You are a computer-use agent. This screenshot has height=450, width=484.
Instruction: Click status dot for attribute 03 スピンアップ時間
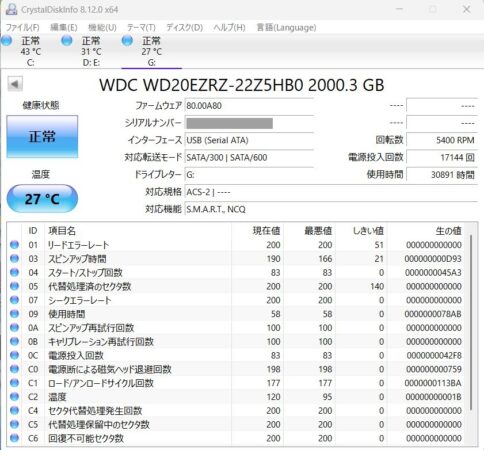click(14, 259)
